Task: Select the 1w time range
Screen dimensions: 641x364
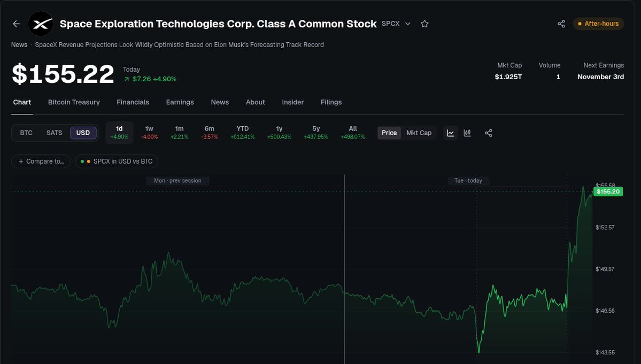Action: click(149, 133)
